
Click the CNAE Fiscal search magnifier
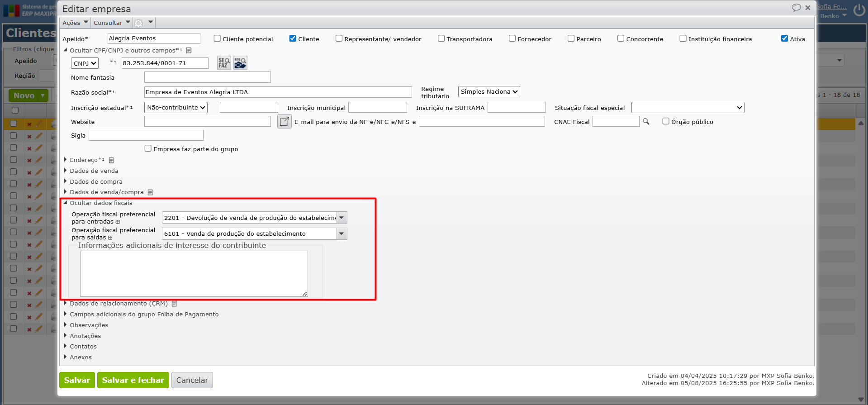coord(646,121)
